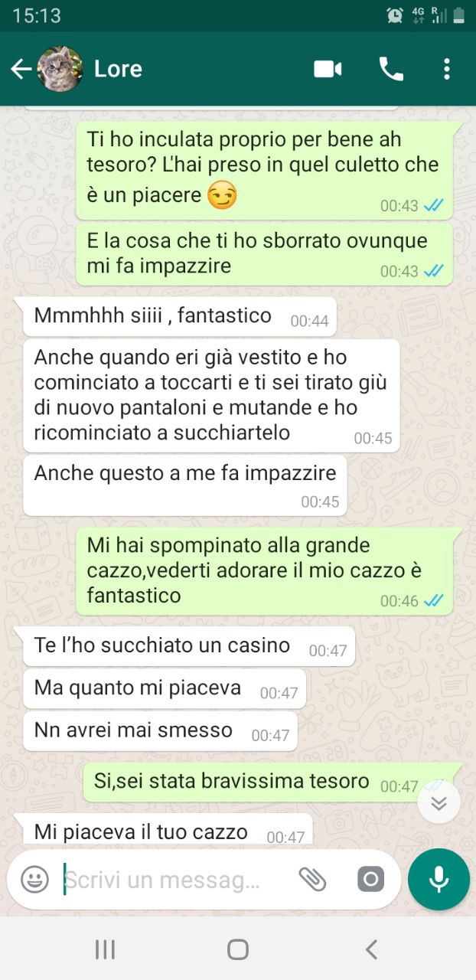
Task: Tap the green microphone voice message button
Action: pos(439,879)
